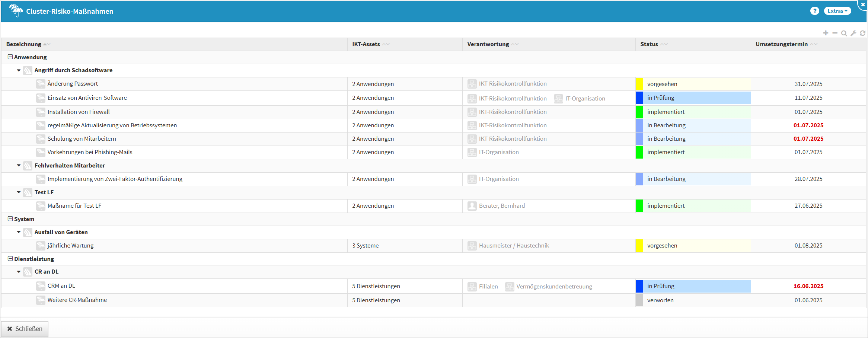This screenshot has width=868, height=338.
Task: Open the wrench settings icon
Action: click(853, 34)
